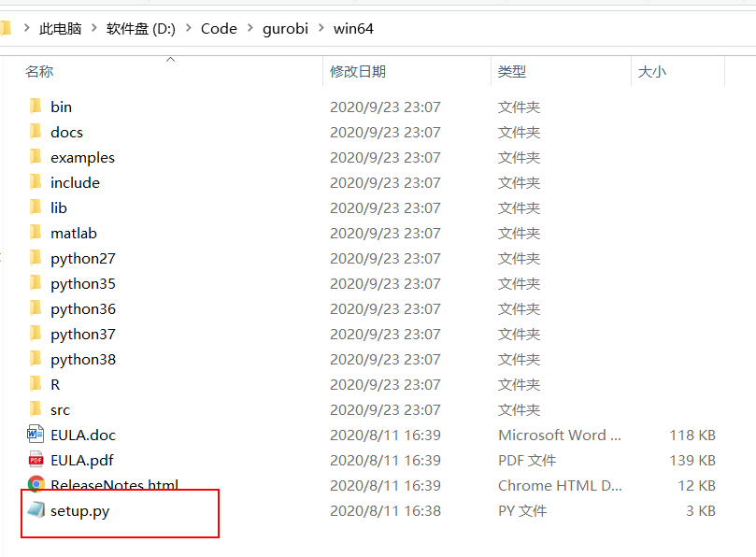
Task: Select the python36 folder icon
Action: [36, 307]
